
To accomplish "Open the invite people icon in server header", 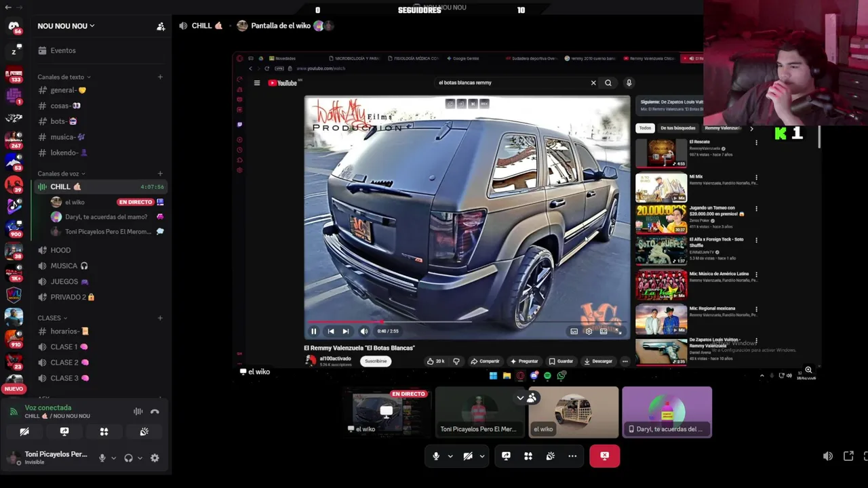I will pos(161,26).
